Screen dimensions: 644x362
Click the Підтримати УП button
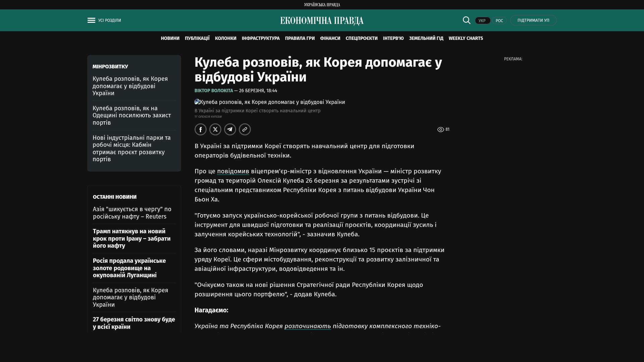click(x=533, y=20)
